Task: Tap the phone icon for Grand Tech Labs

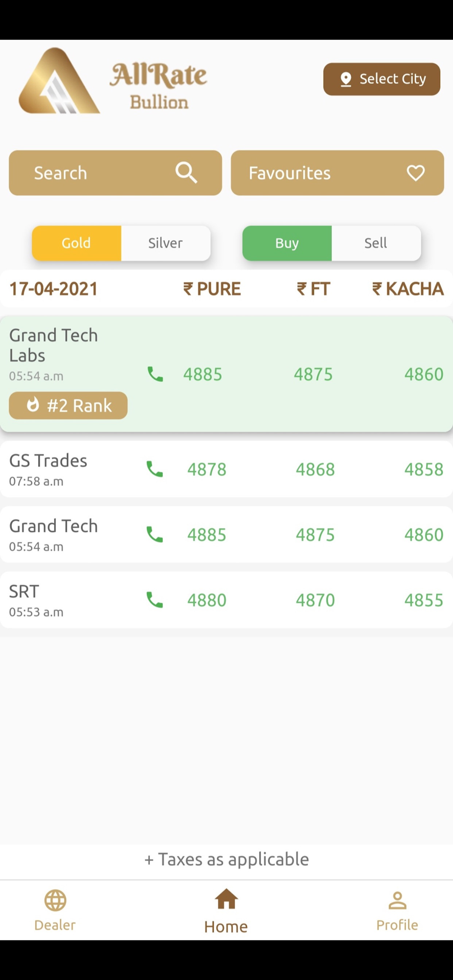Action: coord(155,374)
